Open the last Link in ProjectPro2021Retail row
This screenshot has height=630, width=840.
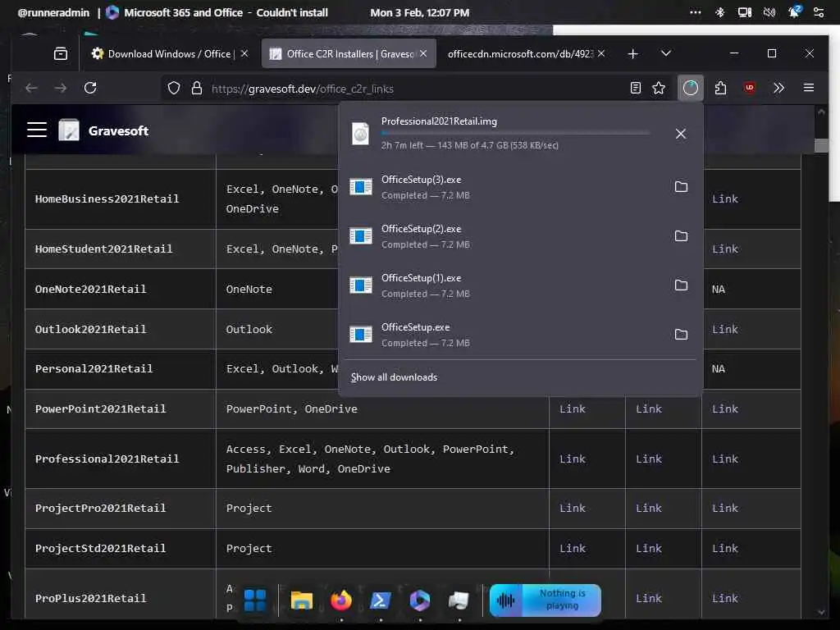(725, 508)
